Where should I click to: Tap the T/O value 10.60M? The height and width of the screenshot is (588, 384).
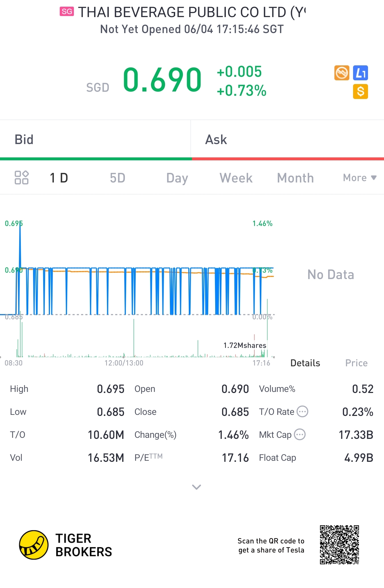tap(106, 435)
